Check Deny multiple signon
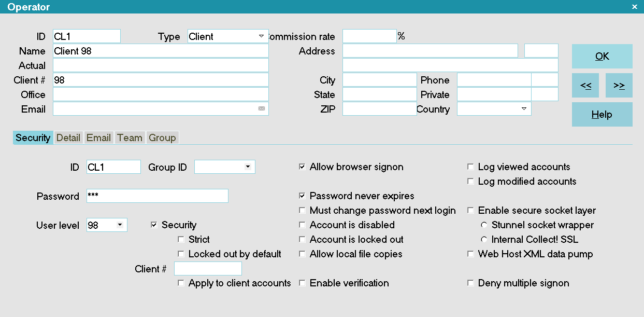Screen dimensions: 644x317 (470, 283)
